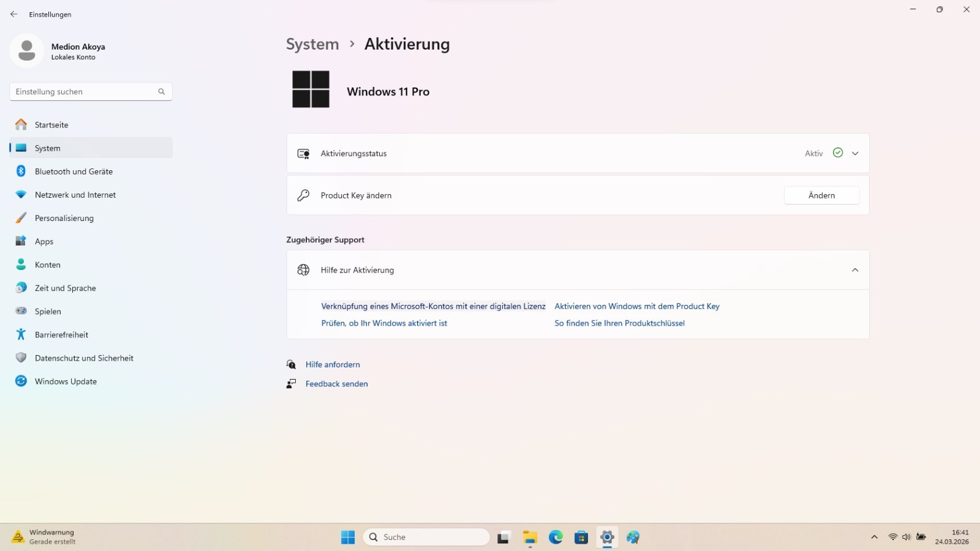Open the clock showing 16:41
The image size is (980, 551).
pos(952,537)
